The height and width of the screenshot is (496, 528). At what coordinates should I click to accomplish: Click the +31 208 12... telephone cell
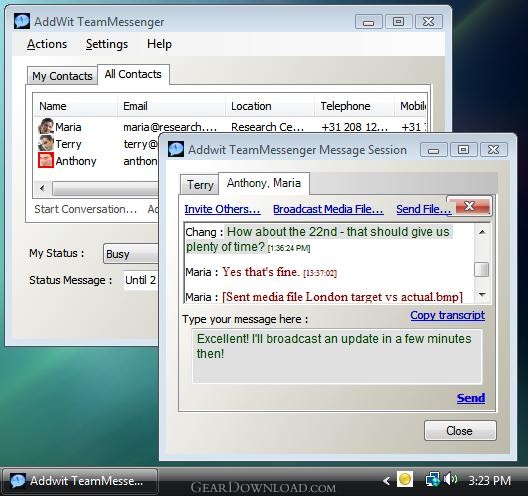354,127
